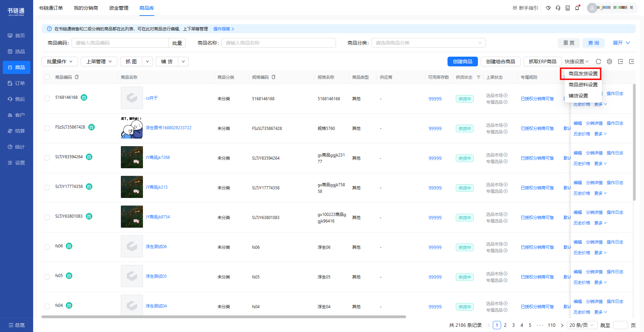Click the horizontal scrollbar under the table
The width and height of the screenshot is (644, 332).
(x=224, y=316)
